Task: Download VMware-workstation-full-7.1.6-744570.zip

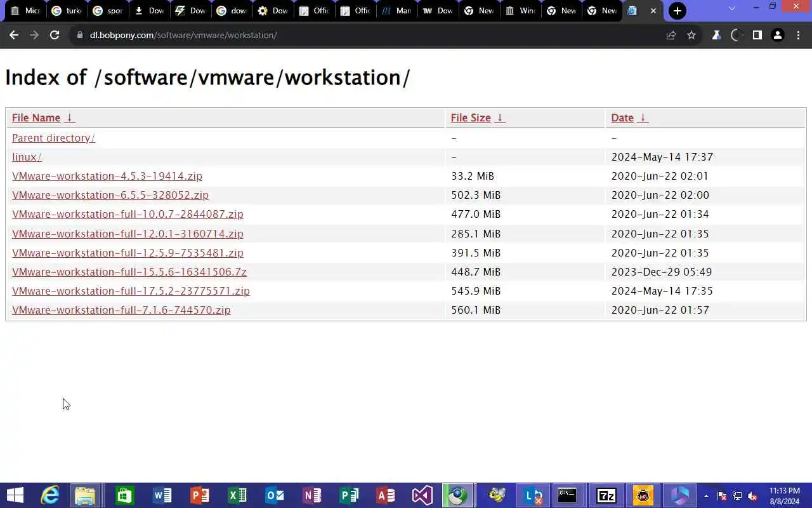Action: click(121, 310)
